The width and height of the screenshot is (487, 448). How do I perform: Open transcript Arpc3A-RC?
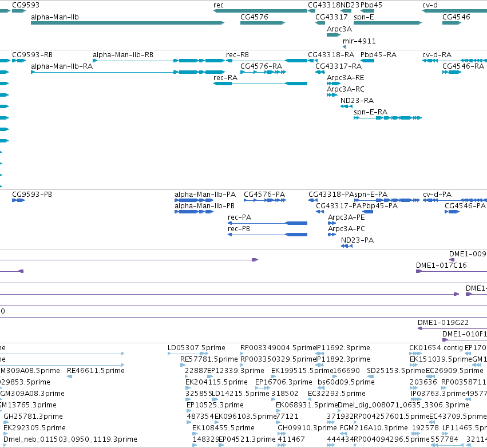346,89
